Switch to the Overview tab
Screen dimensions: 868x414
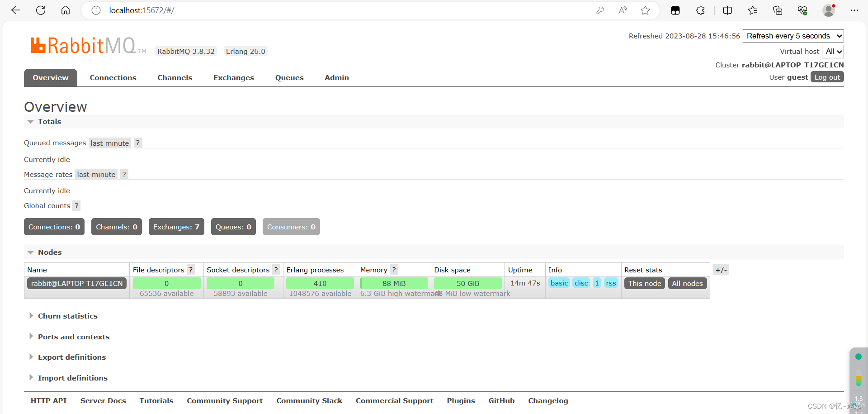point(51,77)
